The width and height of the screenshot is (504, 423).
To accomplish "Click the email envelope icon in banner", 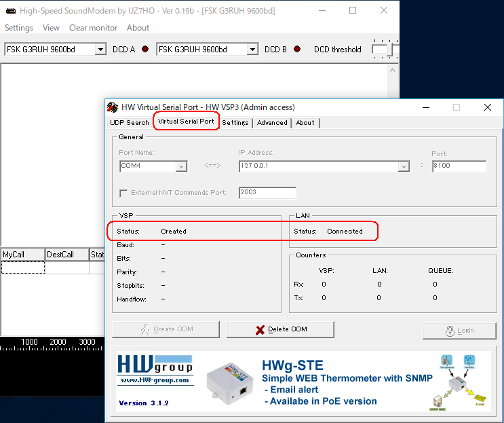I will coord(480,399).
